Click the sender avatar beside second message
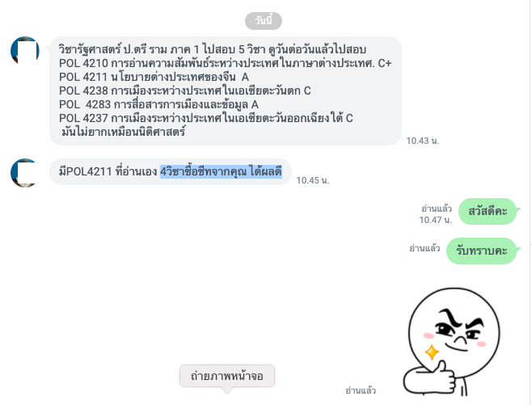This screenshot has height=405, width=532. click(x=25, y=172)
